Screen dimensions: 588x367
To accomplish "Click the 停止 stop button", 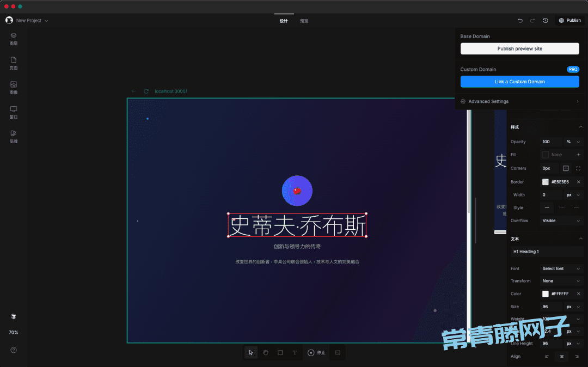I will [x=316, y=352].
